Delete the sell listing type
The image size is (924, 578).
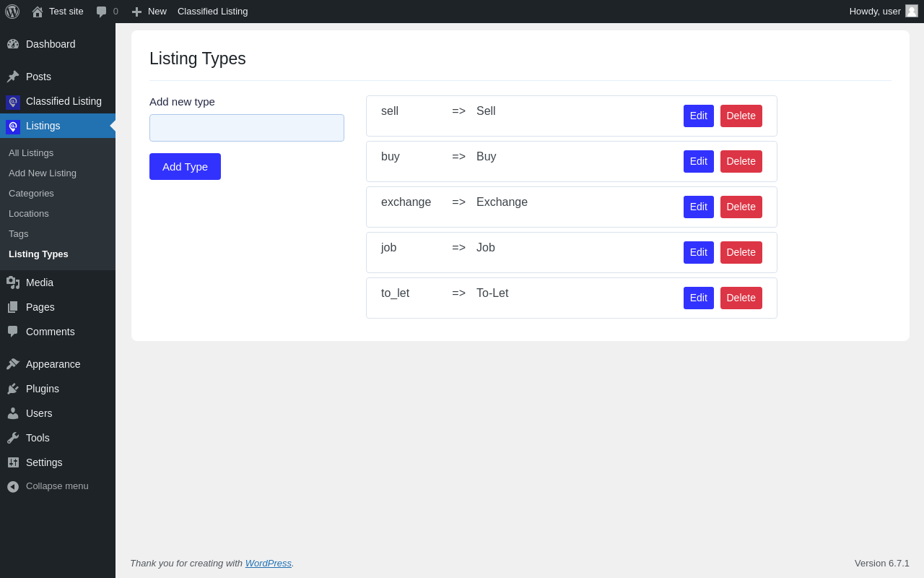(x=741, y=116)
